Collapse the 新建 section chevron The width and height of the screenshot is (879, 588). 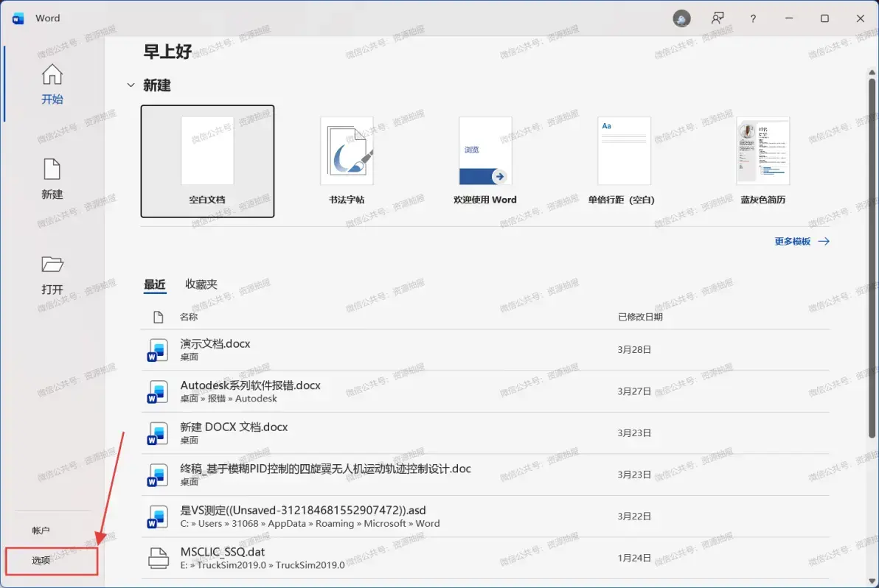(131, 85)
